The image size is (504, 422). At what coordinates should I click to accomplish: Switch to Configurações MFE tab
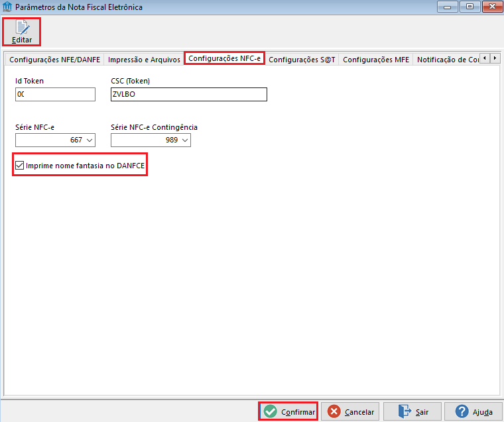[376, 60]
